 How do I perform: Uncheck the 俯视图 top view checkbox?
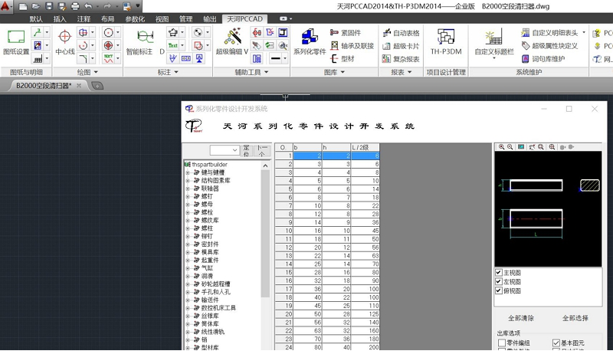point(499,290)
